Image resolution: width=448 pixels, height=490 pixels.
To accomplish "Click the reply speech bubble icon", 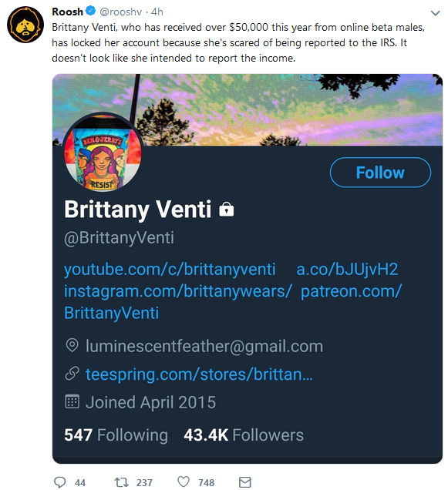I will coord(59,482).
